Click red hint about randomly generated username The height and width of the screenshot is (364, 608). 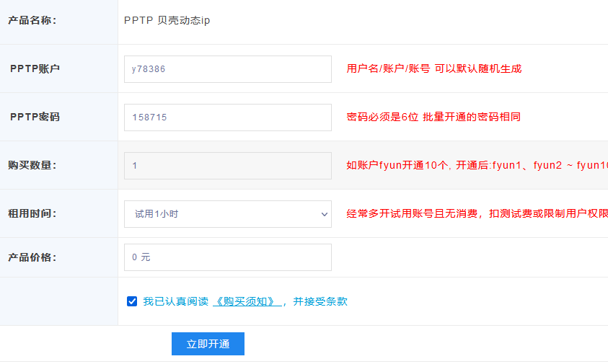433,68
